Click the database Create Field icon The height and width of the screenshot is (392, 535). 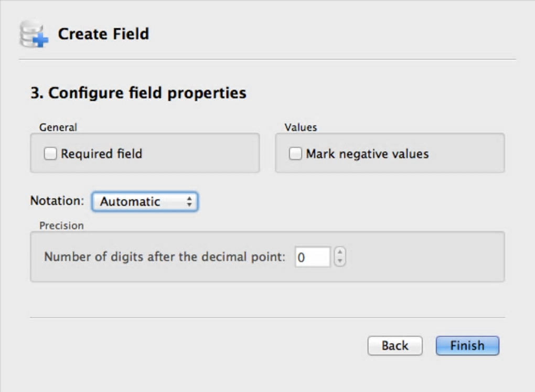point(31,34)
